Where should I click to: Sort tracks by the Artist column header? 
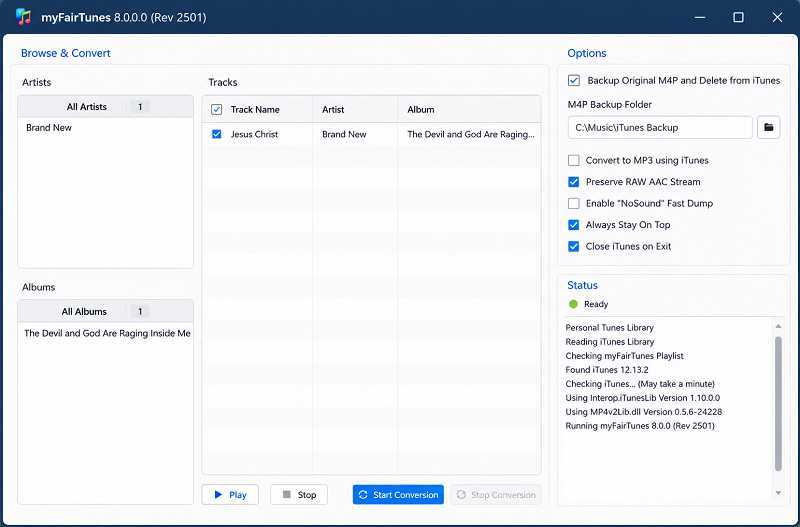coord(333,109)
